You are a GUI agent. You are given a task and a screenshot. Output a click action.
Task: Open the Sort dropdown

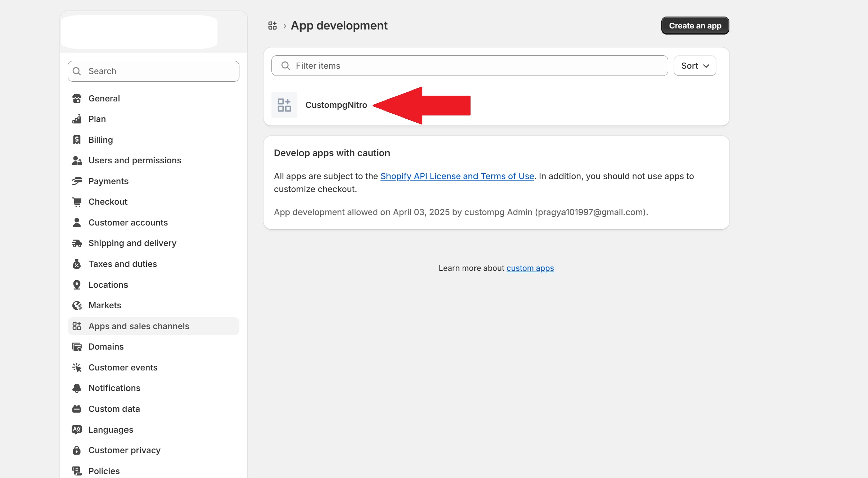(x=695, y=66)
